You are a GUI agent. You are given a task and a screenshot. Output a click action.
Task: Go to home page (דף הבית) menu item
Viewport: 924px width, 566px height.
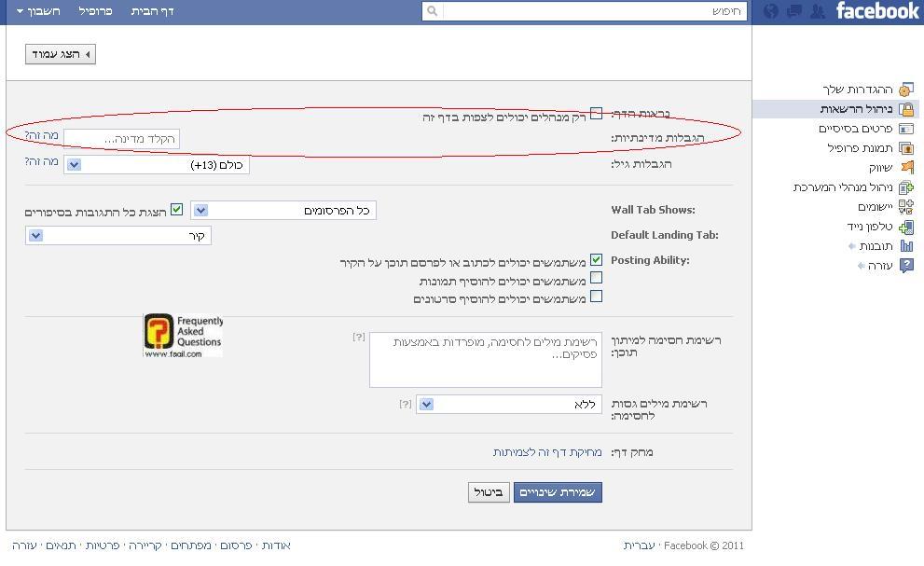click(x=152, y=11)
